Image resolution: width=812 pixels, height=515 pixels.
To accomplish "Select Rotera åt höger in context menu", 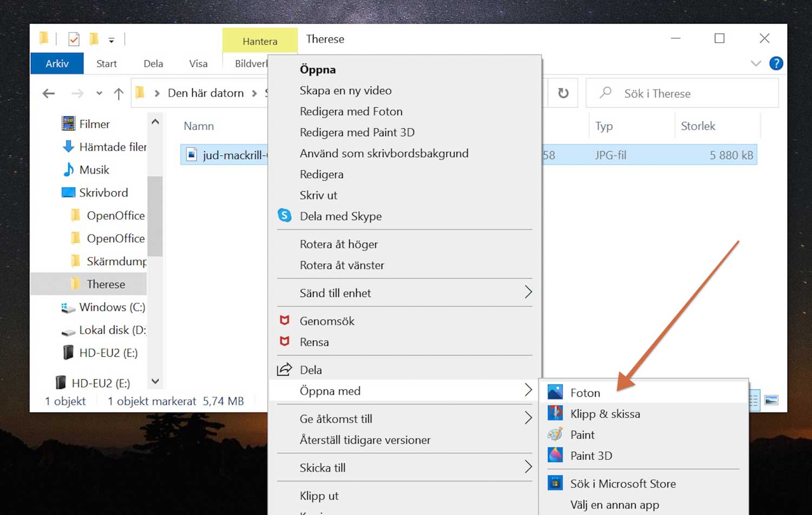I will (339, 244).
